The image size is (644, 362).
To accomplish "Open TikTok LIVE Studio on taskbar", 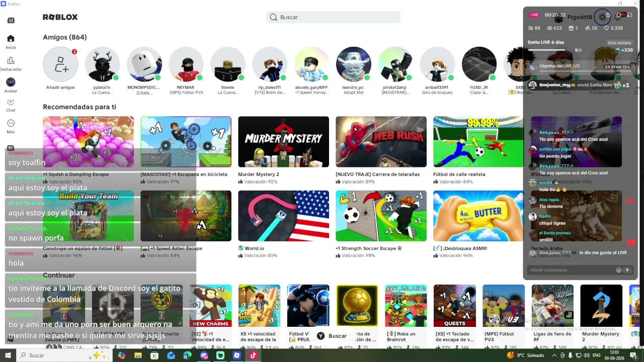I will tap(253, 355).
